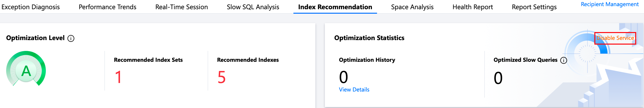Switch to the Performance Trends tab
Viewport: 644px width, 108px height.
pos(107,7)
